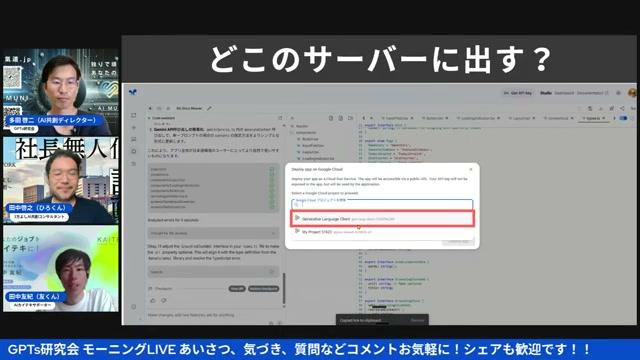Image resolution: width=640 pixels, height=360 pixels.
Task: Click the left editor tab navigation arrow
Action: (364, 118)
